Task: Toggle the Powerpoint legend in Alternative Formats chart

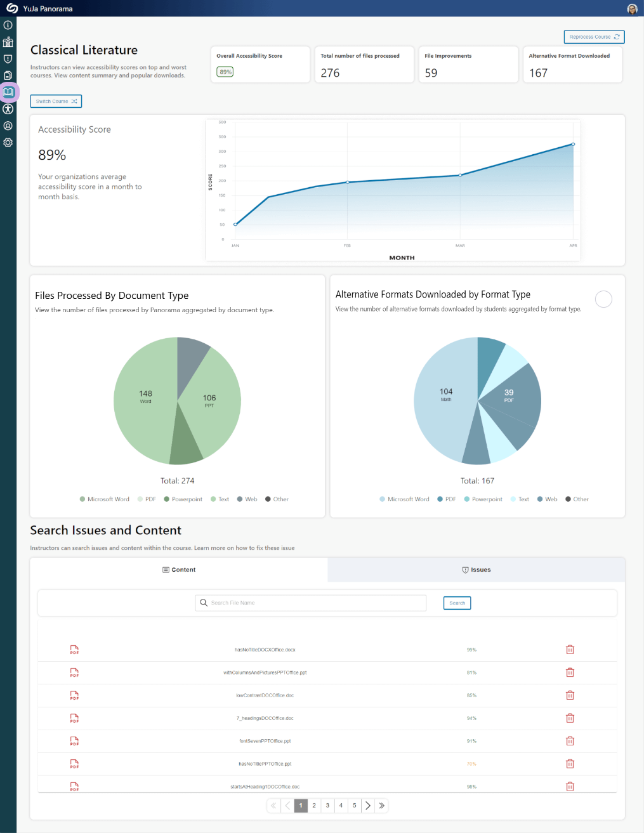Action: pyautogui.click(x=483, y=499)
